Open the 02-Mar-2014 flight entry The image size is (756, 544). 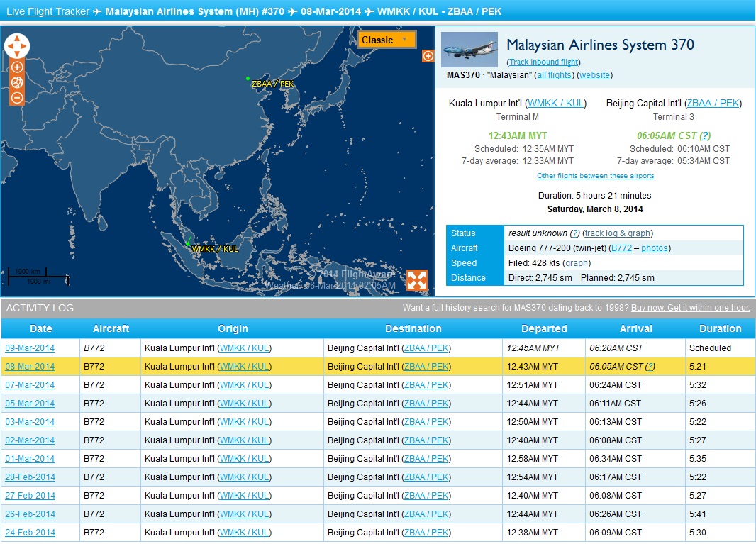pyautogui.click(x=30, y=440)
